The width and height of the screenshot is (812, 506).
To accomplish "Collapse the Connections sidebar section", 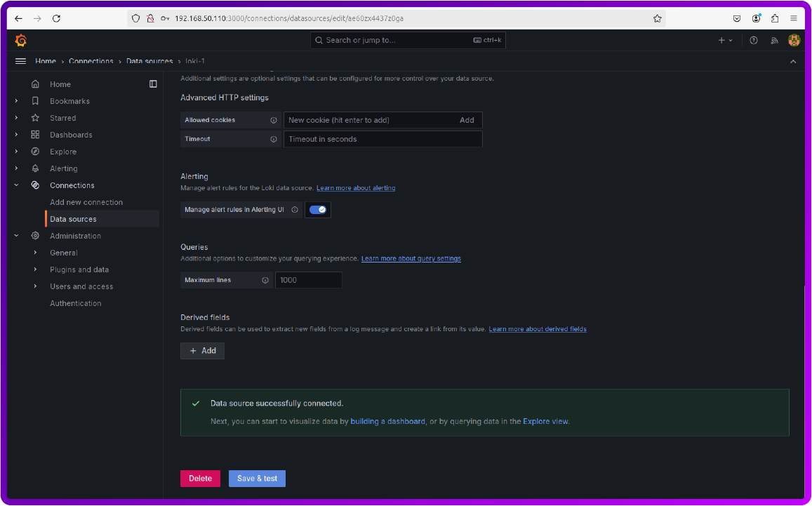I will coord(17,185).
